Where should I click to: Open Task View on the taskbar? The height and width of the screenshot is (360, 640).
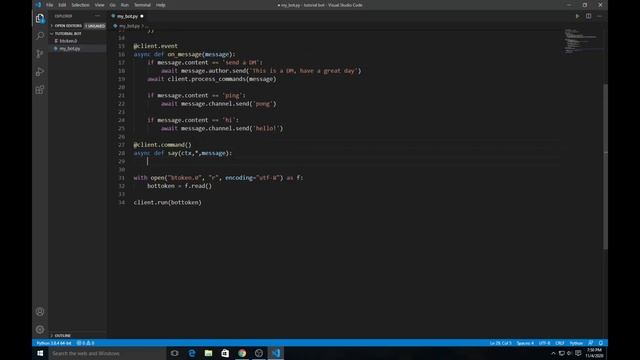[175, 353]
